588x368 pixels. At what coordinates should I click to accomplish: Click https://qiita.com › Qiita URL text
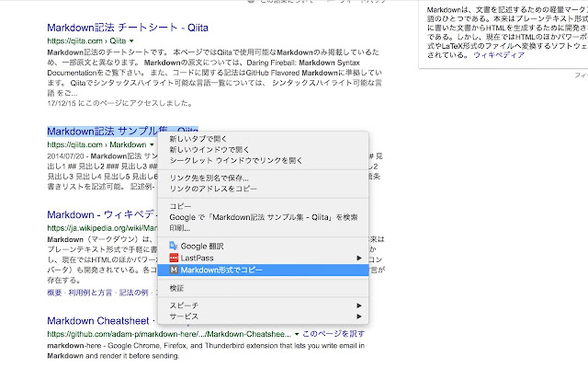click(86, 40)
